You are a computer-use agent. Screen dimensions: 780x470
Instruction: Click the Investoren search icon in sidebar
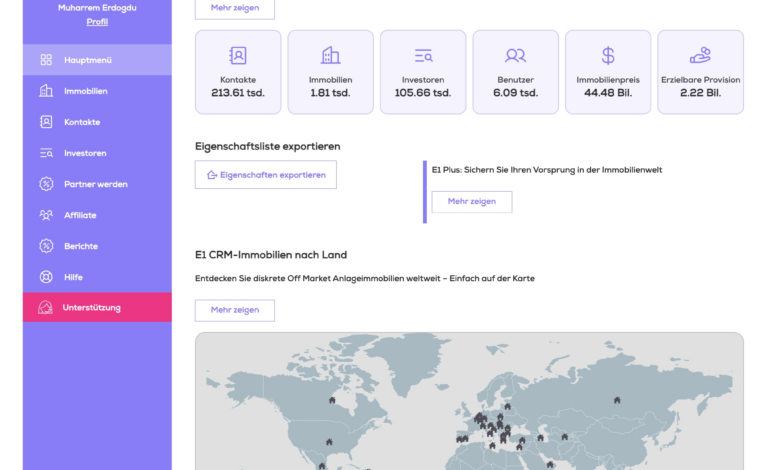coord(46,153)
